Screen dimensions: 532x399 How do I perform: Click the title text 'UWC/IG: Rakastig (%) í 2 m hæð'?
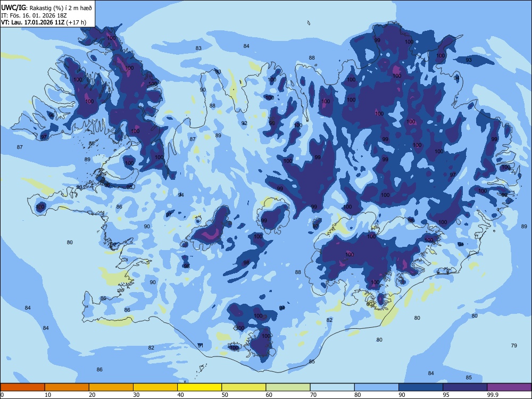[46, 7]
